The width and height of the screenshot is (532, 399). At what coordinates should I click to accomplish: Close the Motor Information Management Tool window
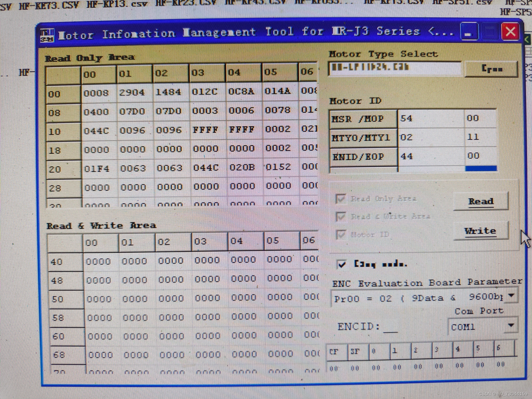coord(510,32)
